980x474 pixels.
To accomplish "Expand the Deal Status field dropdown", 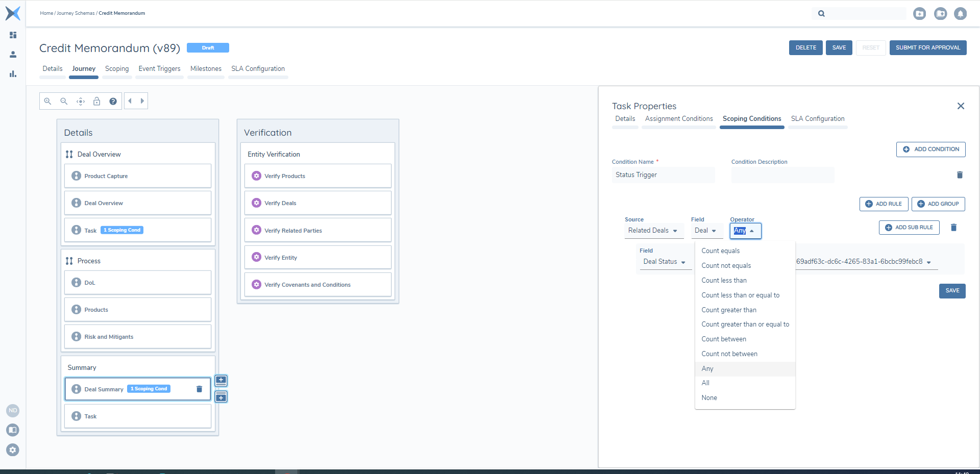I will pos(664,262).
